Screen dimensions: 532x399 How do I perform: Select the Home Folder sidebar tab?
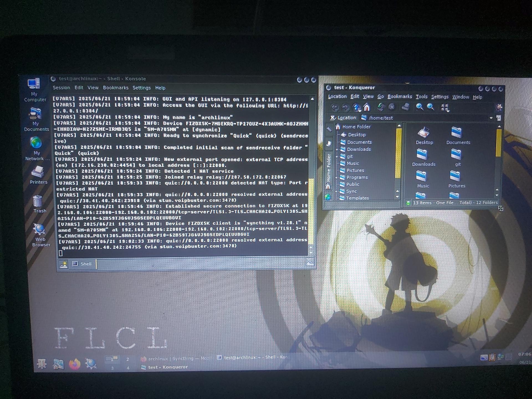coord(328,171)
